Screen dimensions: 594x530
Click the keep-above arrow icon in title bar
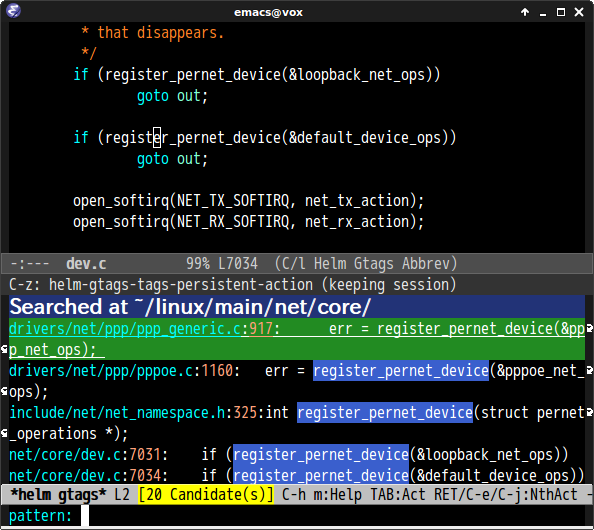[525, 12]
